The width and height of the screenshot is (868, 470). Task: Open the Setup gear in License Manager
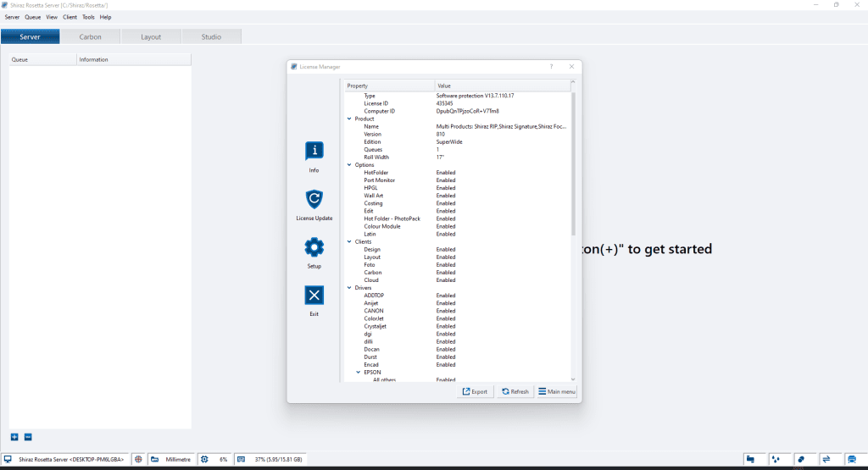click(314, 247)
